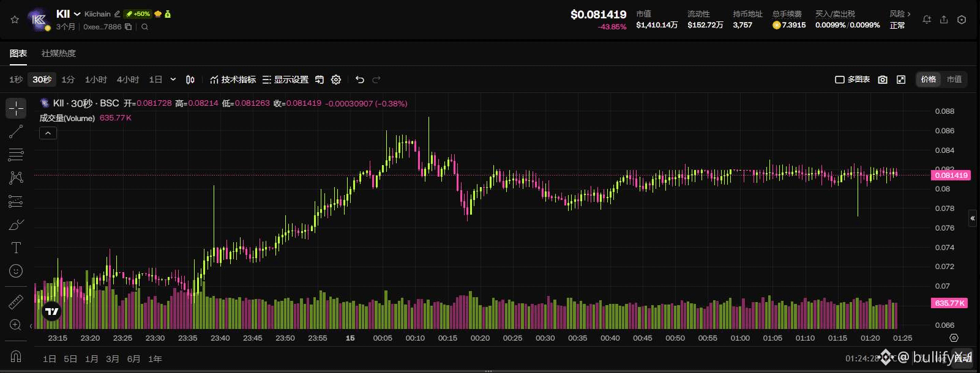Add KII to favorites with star icon
980x373 pixels.
pyautogui.click(x=15, y=20)
